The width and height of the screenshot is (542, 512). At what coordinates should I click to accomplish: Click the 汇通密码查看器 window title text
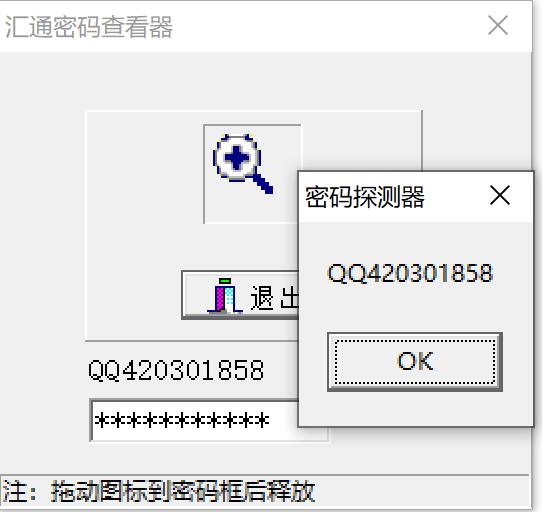pos(89,27)
